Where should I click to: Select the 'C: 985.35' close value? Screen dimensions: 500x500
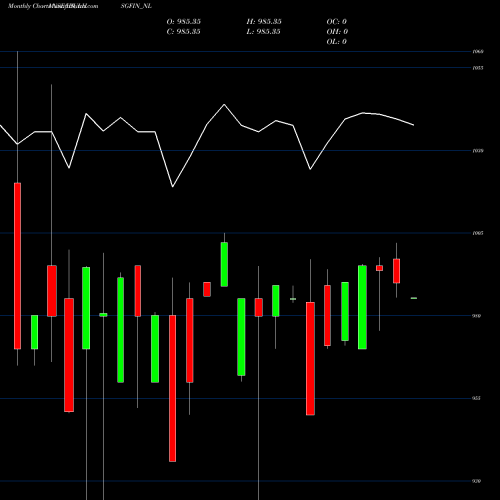coord(184,32)
